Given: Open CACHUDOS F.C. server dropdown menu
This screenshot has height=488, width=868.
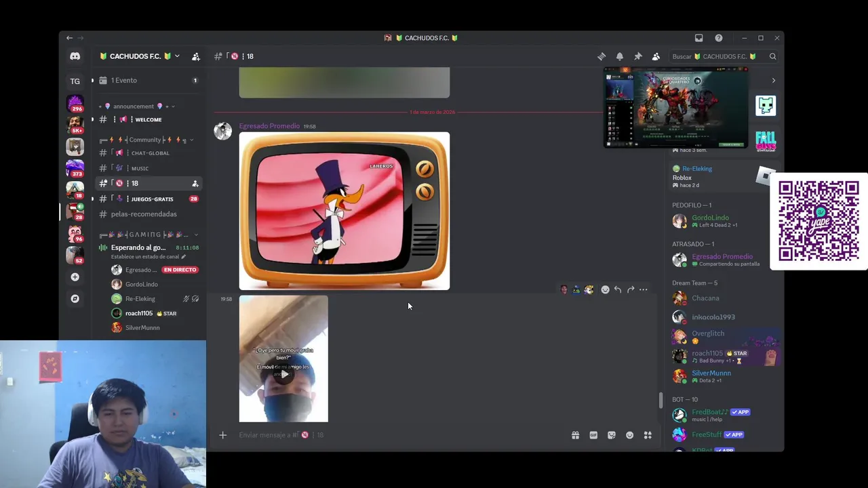Looking at the screenshot, I should pyautogui.click(x=140, y=56).
